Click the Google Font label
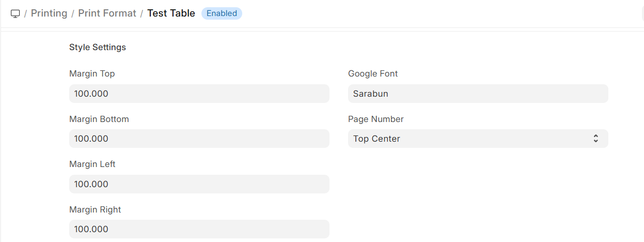 point(373,73)
